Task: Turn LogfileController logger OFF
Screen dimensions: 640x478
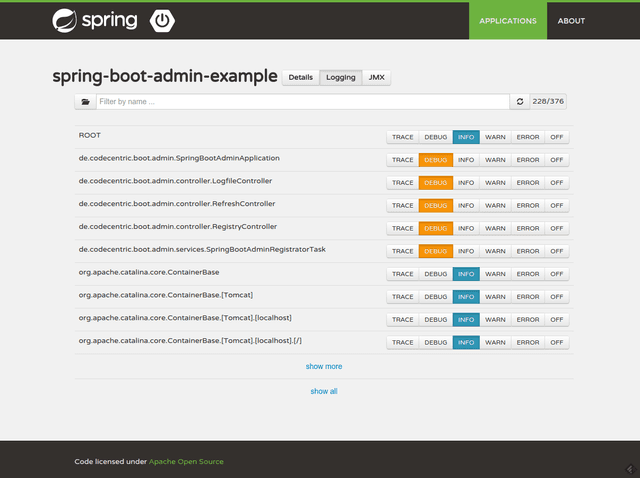Action: coord(557,183)
